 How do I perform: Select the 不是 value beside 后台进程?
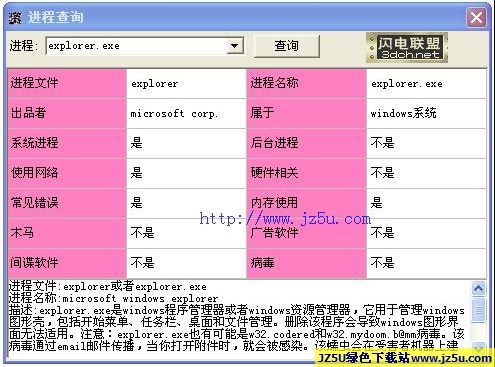[426, 143]
